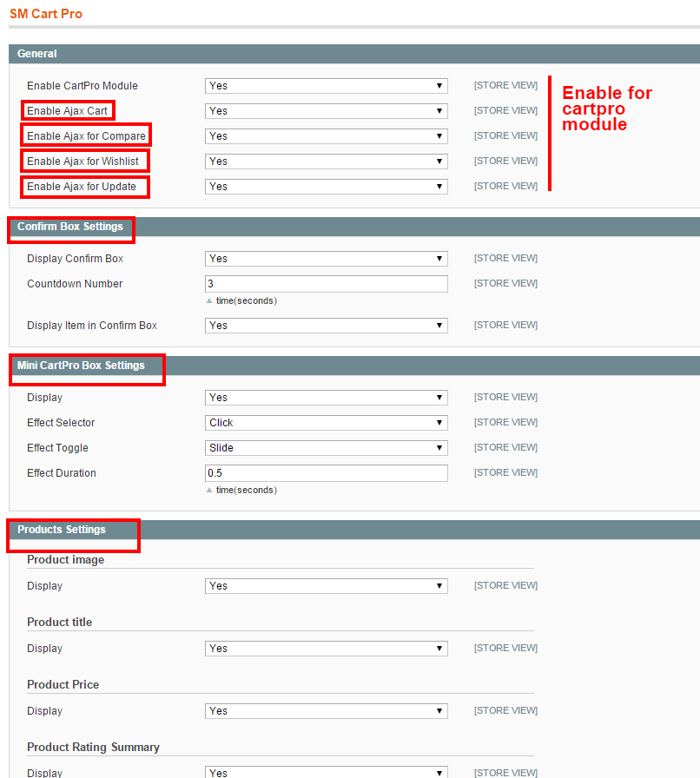
Task: Open the Enable Ajax for Wishlist dropdown
Action: (x=327, y=162)
